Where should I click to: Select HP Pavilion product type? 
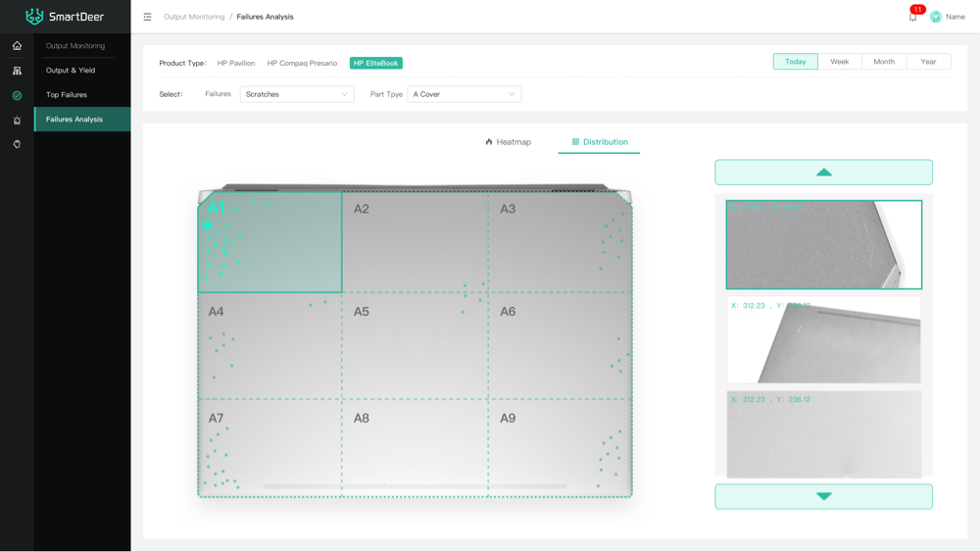click(x=236, y=63)
